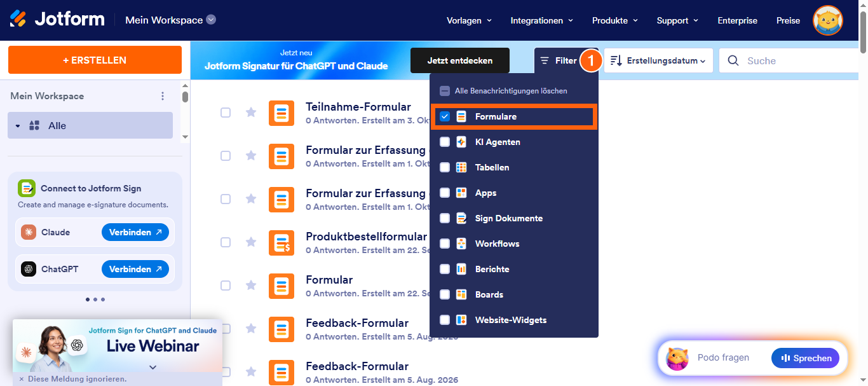Check the Workflows filter checkbox

(x=445, y=244)
